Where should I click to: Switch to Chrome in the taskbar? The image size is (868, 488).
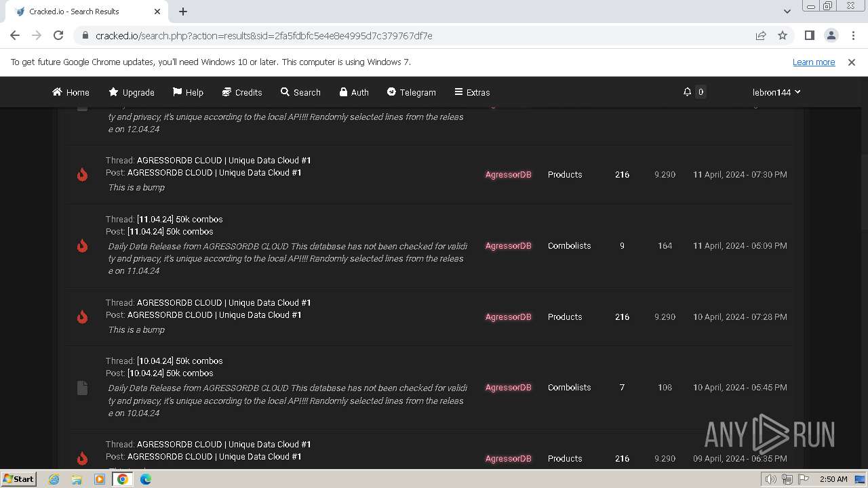pos(123,479)
